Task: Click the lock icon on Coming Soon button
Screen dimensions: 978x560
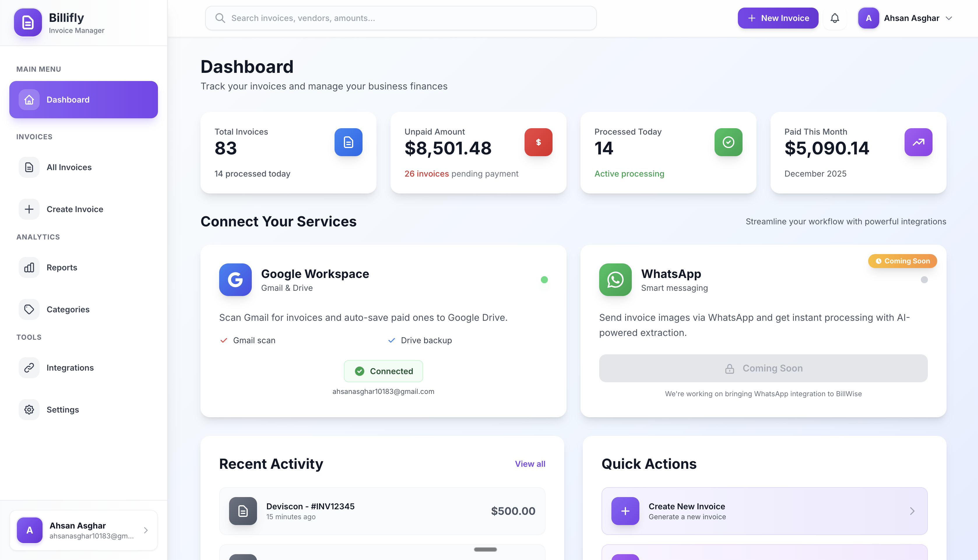Action: [729, 369]
